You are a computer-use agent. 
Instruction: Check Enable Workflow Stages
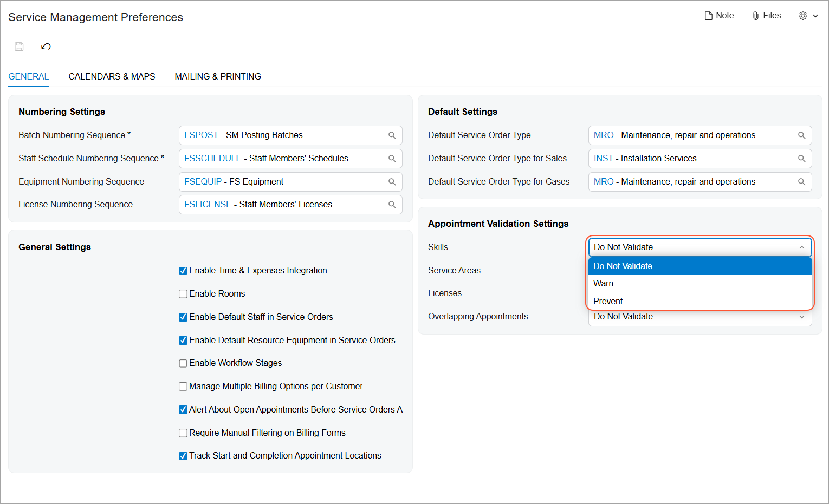click(183, 363)
